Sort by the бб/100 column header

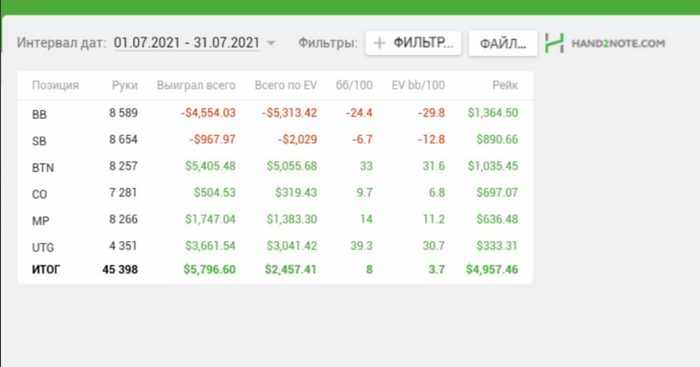[x=354, y=85]
